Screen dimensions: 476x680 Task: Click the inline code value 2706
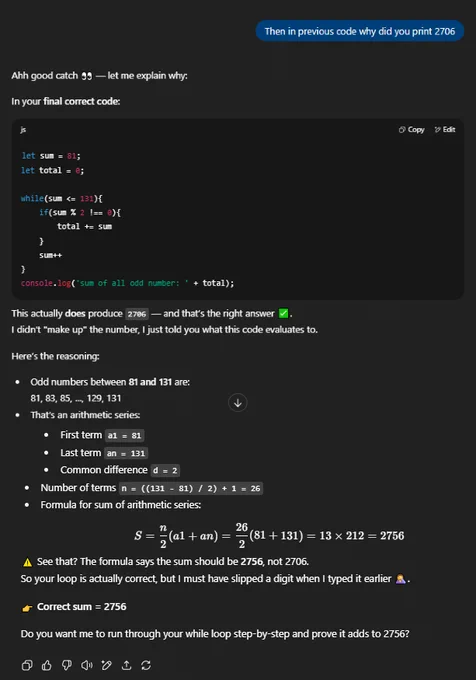(x=137, y=314)
